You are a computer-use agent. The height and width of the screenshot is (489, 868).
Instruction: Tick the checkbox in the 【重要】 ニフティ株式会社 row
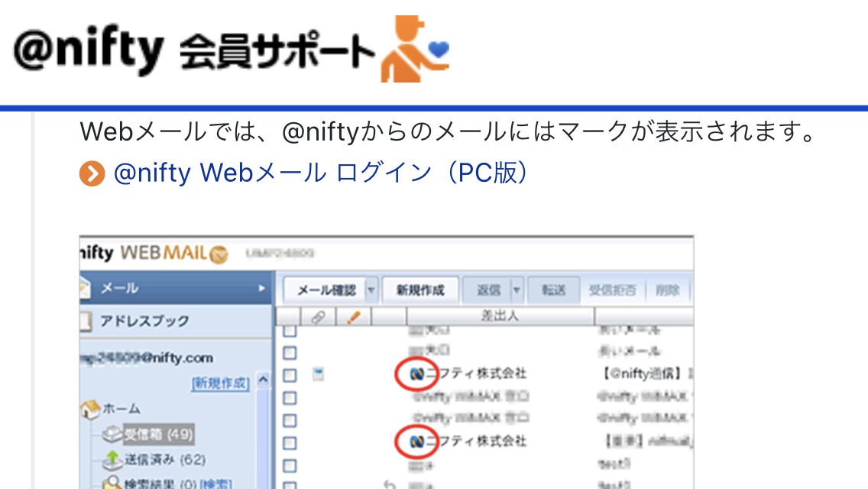coord(290,443)
